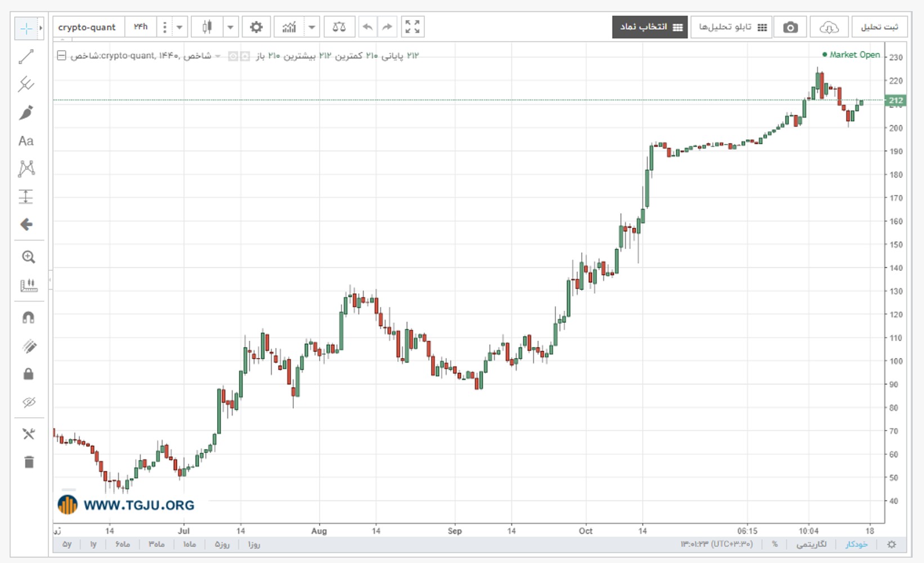Collapse the chart legend with minus box
924x563 pixels.
point(62,55)
